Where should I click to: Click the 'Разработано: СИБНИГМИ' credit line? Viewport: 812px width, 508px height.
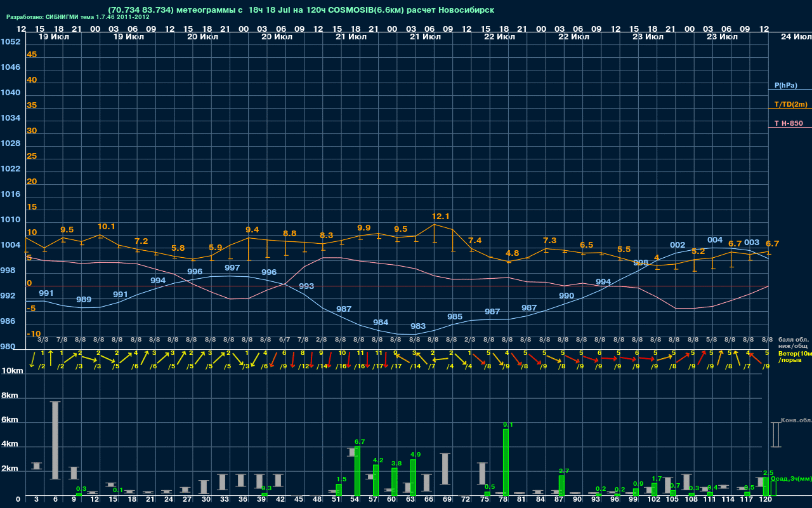coord(77,17)
